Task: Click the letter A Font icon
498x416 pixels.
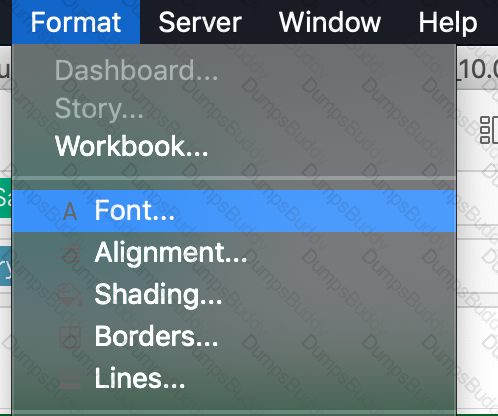Action: tap(70, 211)
